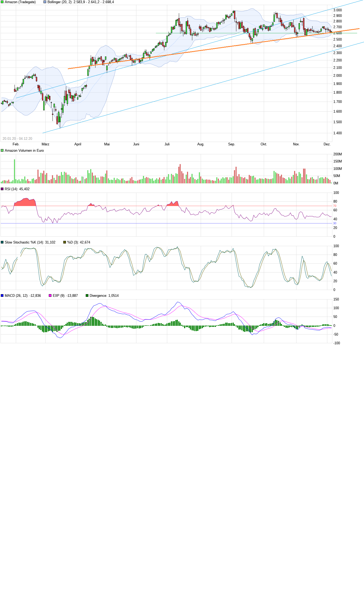The height and width of the screenshot is (611, 364).
Task: Select the "Slow Stochastic %K (14): 31,102" label
Action: [30, 242]
